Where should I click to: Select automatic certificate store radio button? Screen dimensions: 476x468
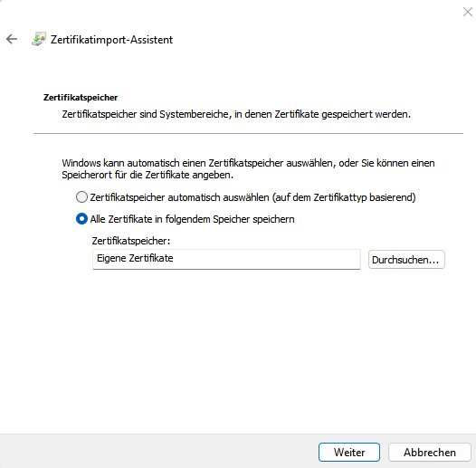[x=81, y=197]
